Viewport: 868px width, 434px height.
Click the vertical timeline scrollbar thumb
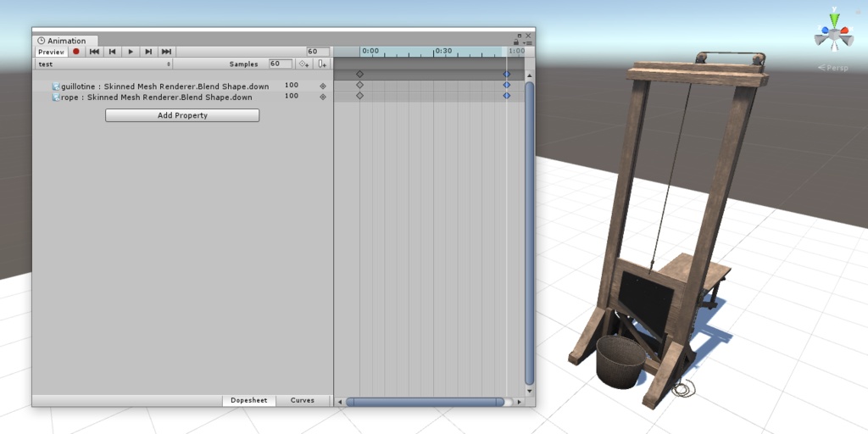pyautogui.click(x=530, y=233)
